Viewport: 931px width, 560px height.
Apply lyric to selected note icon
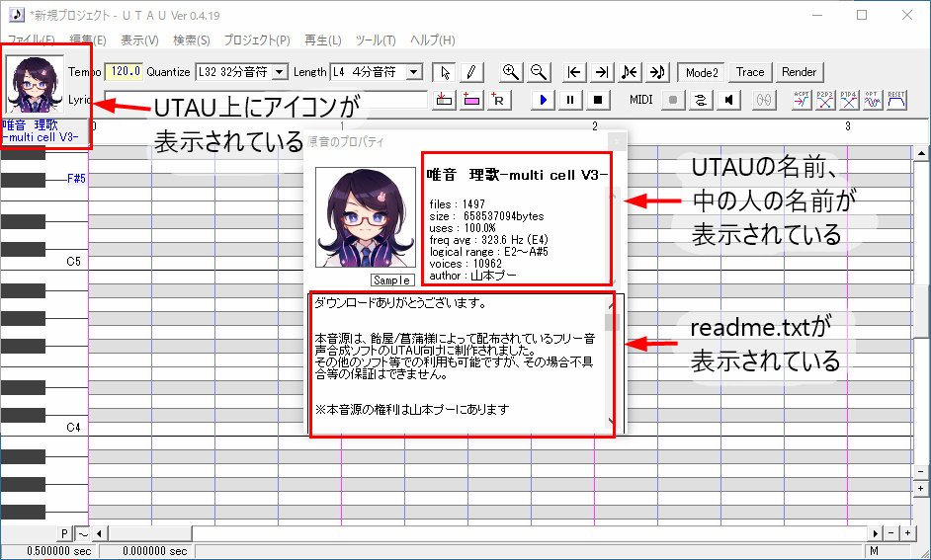tap(444, 100)
